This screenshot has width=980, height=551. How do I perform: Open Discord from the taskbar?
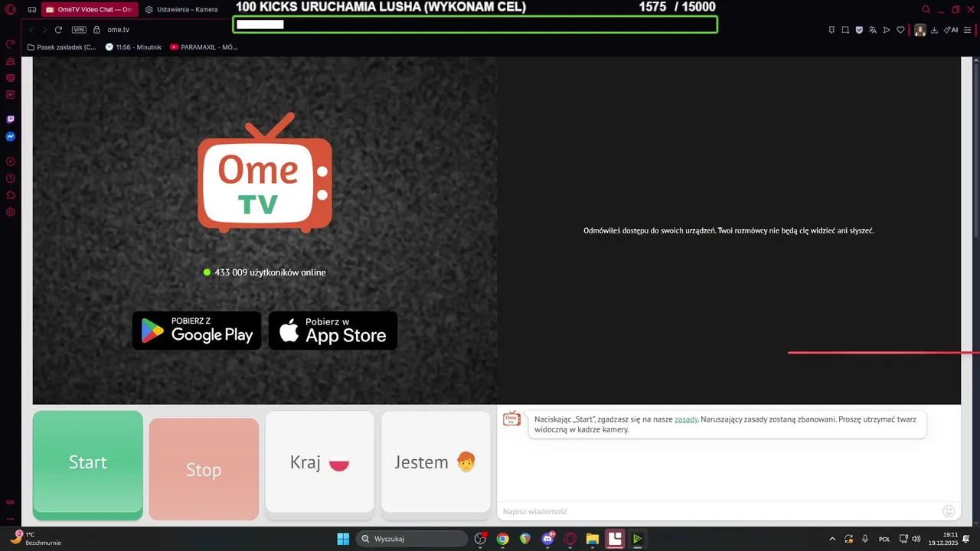tap(547, 539)
